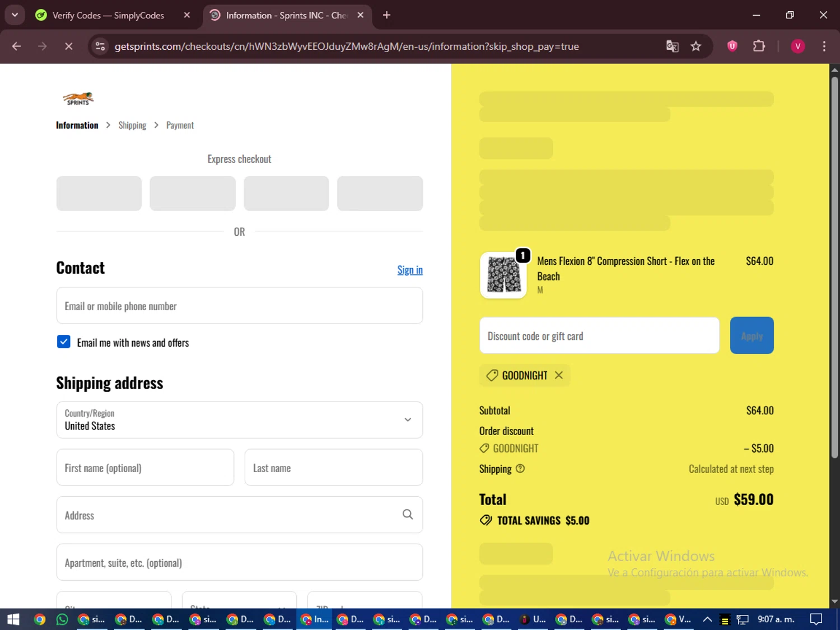This screenshot has height=630, width=840.
Task: Click the '– $5.00' discount amount
Action: (x=759, y=448)
